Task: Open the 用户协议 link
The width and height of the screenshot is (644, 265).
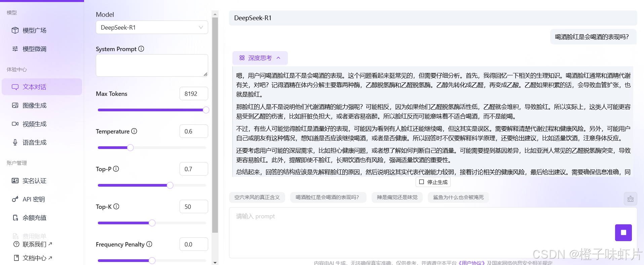Action: (471, 263)
